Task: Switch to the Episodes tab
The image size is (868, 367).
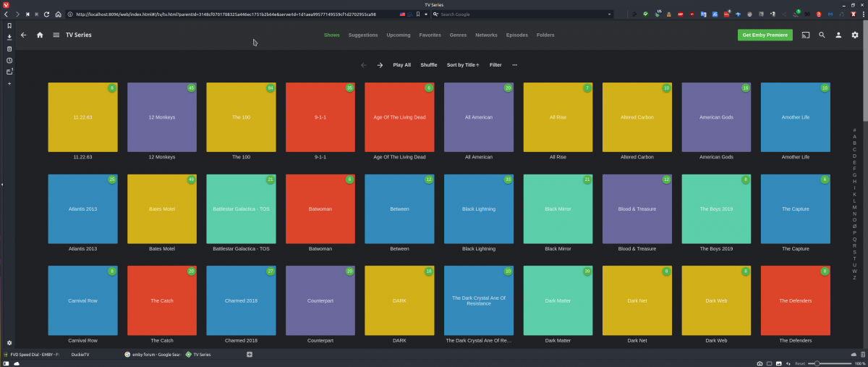Action: [x=516, y=35]
